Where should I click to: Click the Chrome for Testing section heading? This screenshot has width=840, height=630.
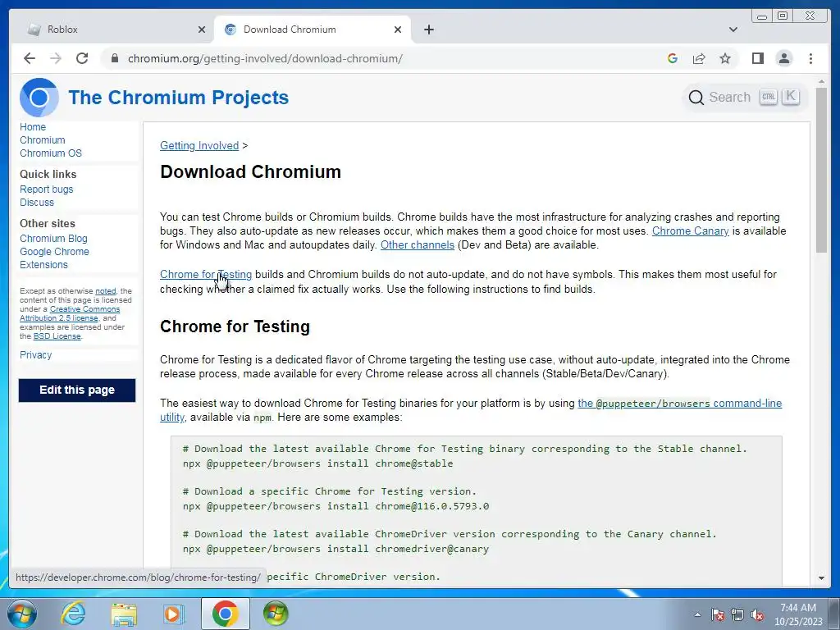tap(235, 326)
